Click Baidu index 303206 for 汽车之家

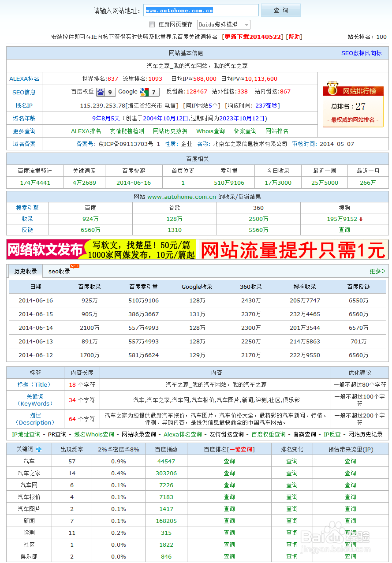(166, 474)
